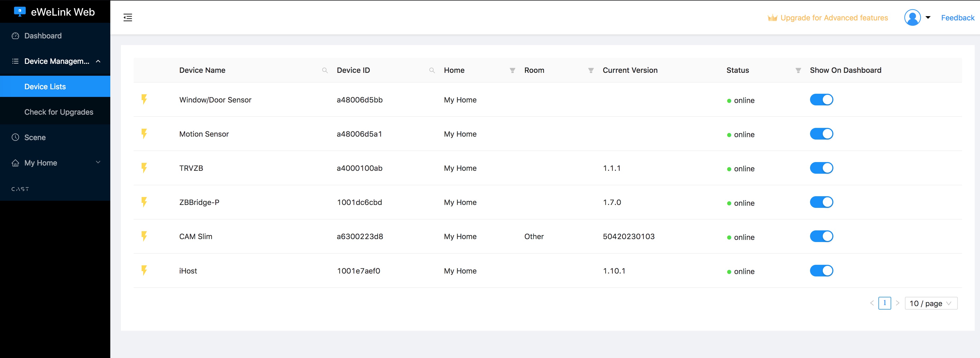The width and height of the screenshot is (980, 358).
Task: Click the Device Name search icon
Action: coord(325,70)
